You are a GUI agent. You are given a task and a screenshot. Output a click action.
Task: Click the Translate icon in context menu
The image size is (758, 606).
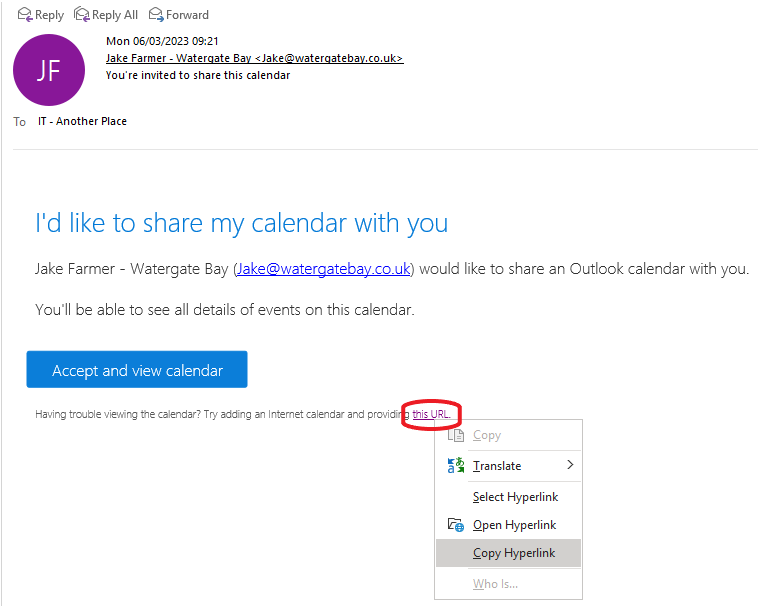click(x=456, y=465)
